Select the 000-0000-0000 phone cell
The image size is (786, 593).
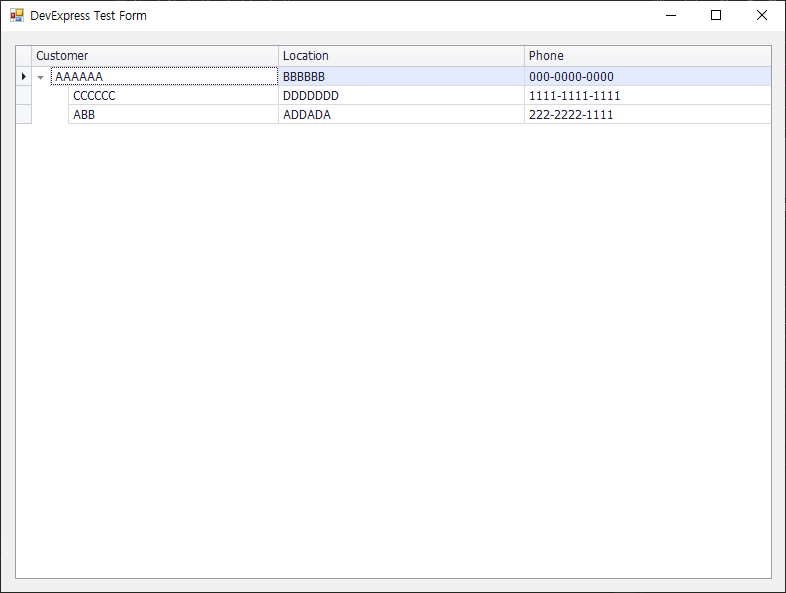(x=648, y=76)
